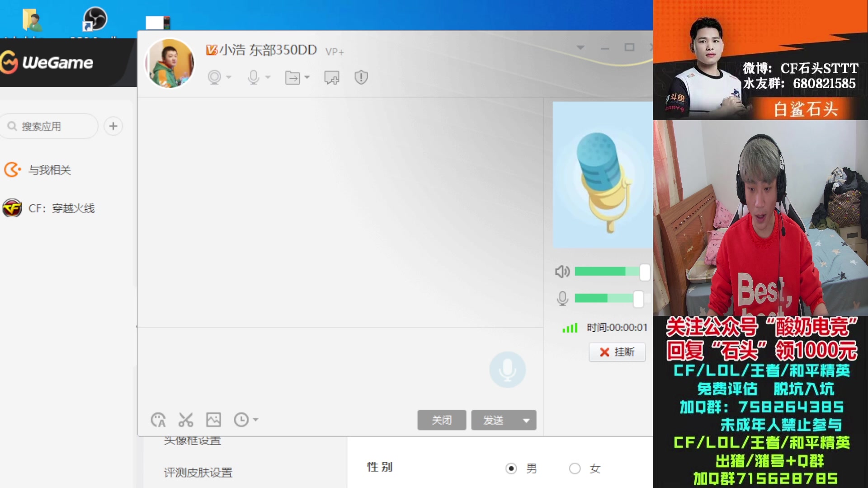Image resolution: width=868 pixels, height=488 pixels.
Task: Click the WeGame logo
Action: (x=47, y=62)
